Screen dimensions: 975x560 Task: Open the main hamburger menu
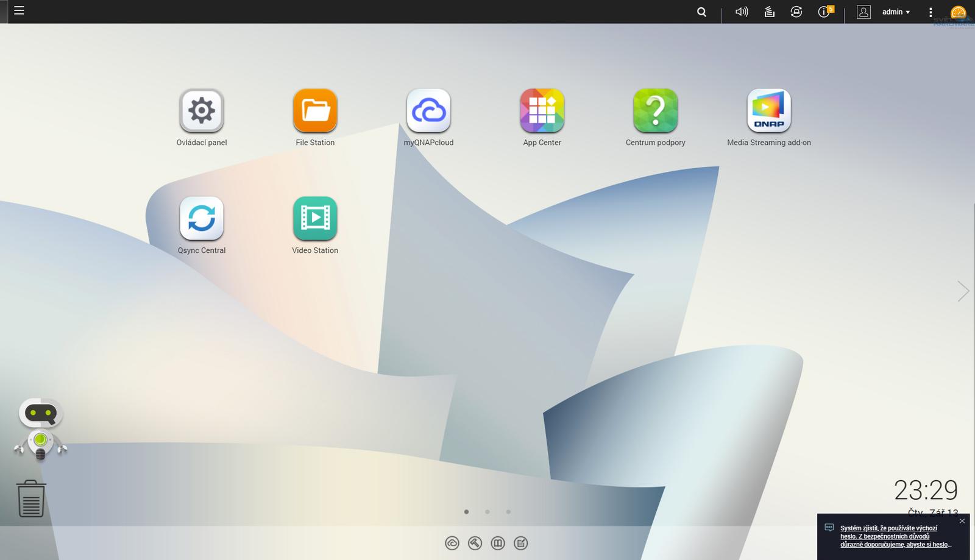[x=19, y=11]
